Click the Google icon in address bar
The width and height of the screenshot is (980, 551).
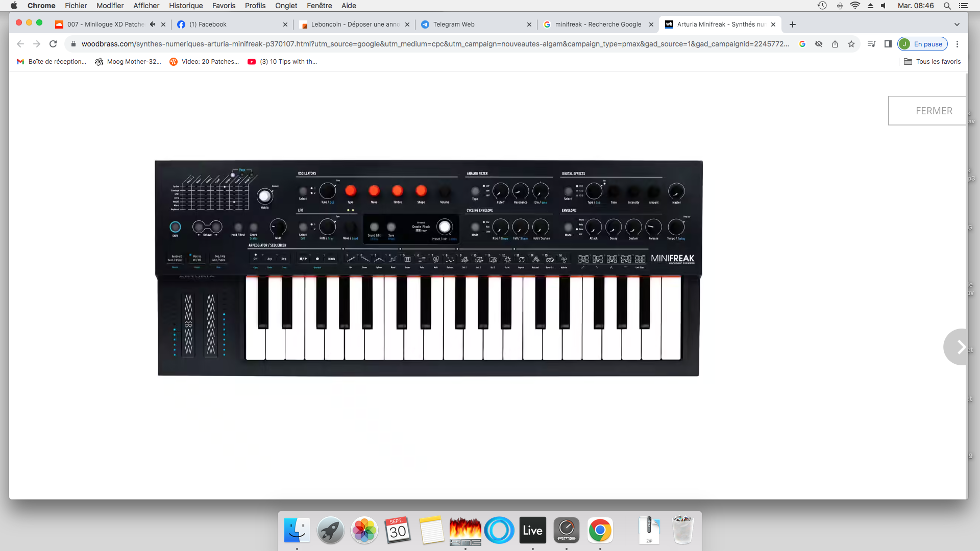pyautogui.click(x=802, y=44)
